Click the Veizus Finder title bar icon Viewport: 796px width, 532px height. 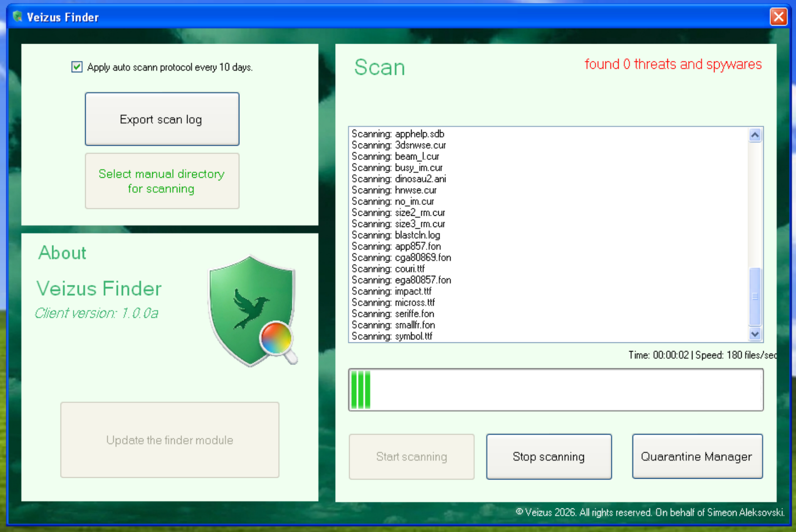[x=18, y=17]
